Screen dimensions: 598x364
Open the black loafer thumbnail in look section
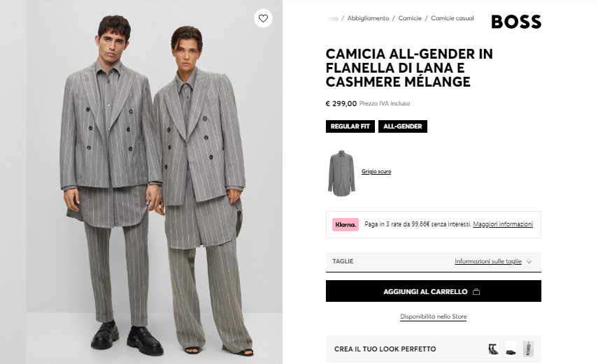point(511,349)
